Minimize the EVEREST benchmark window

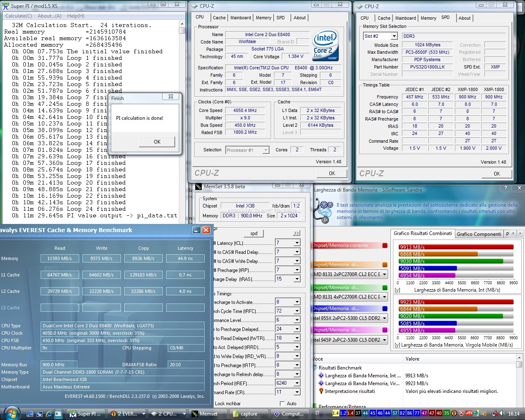point(197,230)
